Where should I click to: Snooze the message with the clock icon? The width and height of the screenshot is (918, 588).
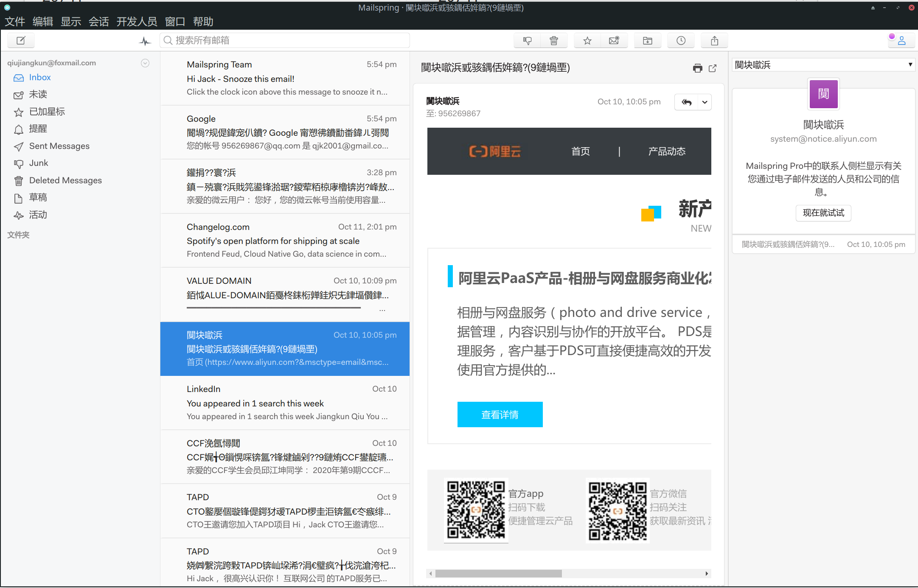[681, 40]
